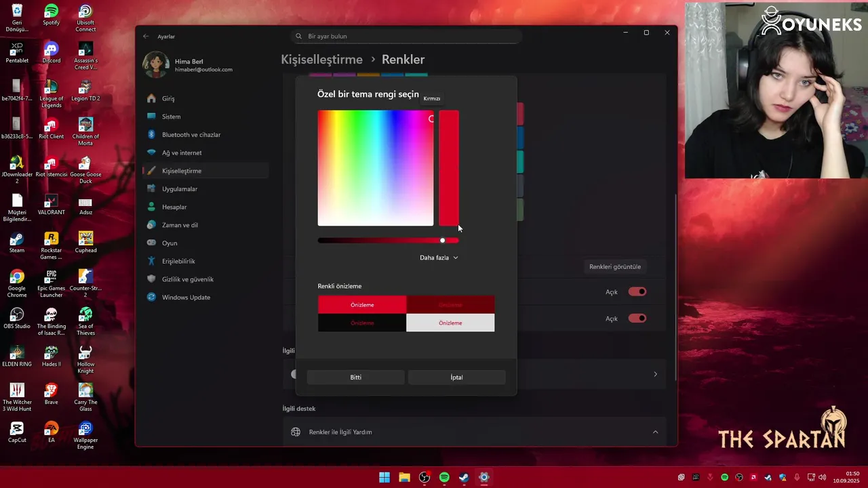Open the related settings chevron row
868x488 pixels.
(654, 374)
